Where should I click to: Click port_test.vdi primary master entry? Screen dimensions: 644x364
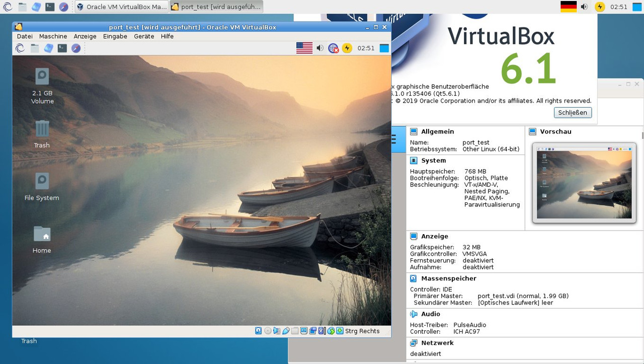[523, 296]
